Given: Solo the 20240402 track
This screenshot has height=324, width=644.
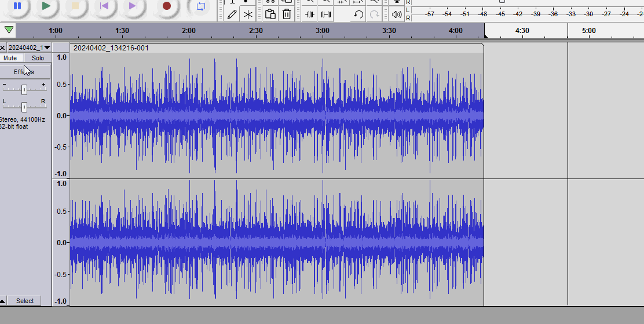Looking at the screenshot, I should click(38, 58).
